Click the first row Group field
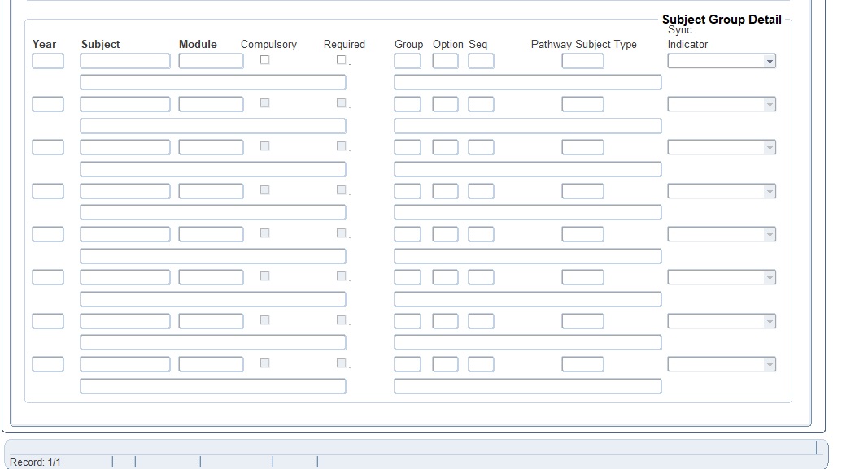 tap(408, 61)
